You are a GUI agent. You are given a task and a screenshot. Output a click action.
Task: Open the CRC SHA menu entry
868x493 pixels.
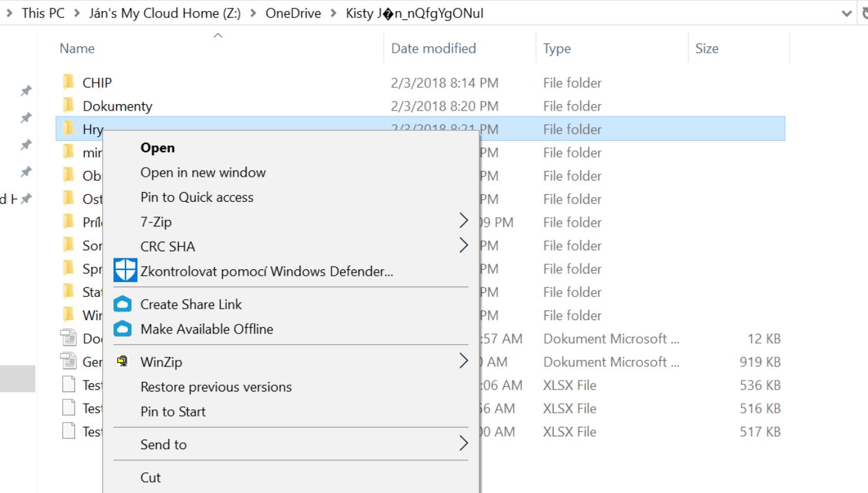168,246
